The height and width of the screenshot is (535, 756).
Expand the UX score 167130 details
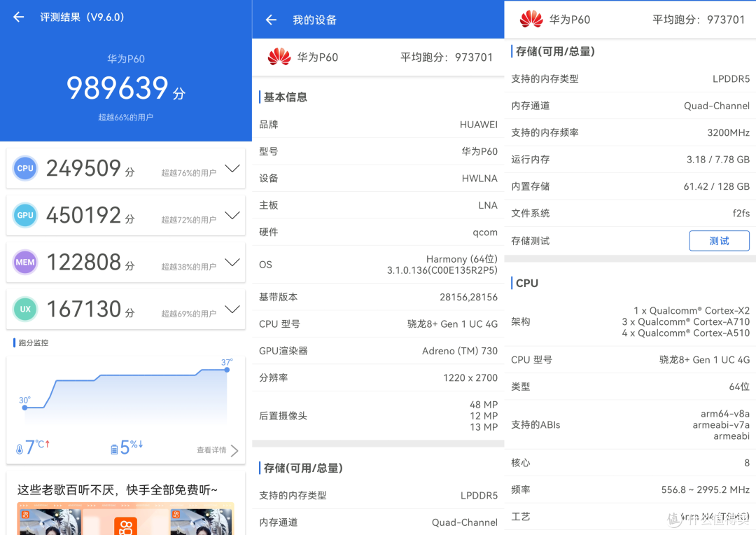232,310
